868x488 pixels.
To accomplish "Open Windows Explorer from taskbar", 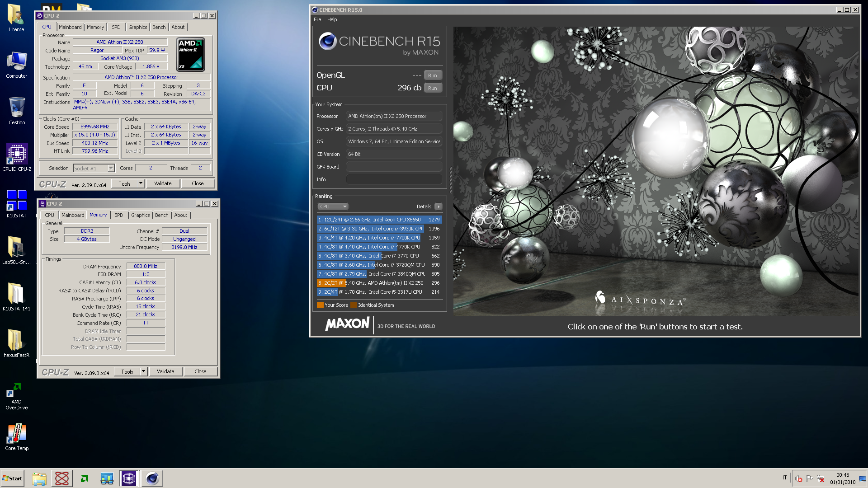I will (x=39, y=479).
